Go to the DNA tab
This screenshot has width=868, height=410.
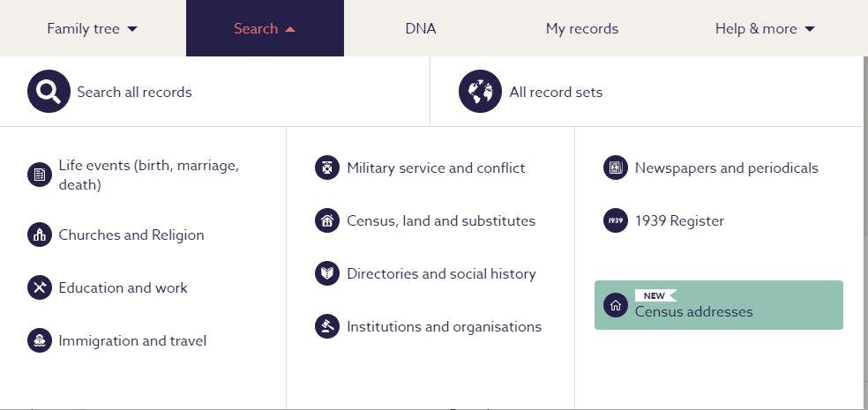point(421,28)
